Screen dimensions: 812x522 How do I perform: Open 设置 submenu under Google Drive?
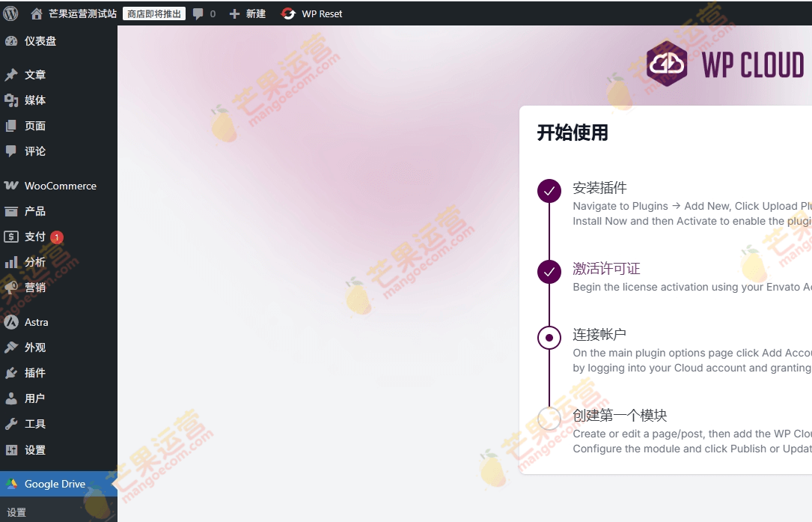click(16, 513)
